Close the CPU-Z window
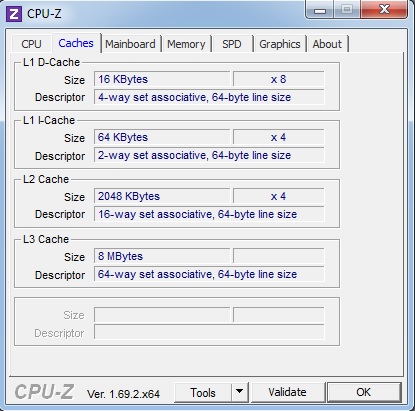Viewport: 415px width, 411px height. tap(384, 9)
